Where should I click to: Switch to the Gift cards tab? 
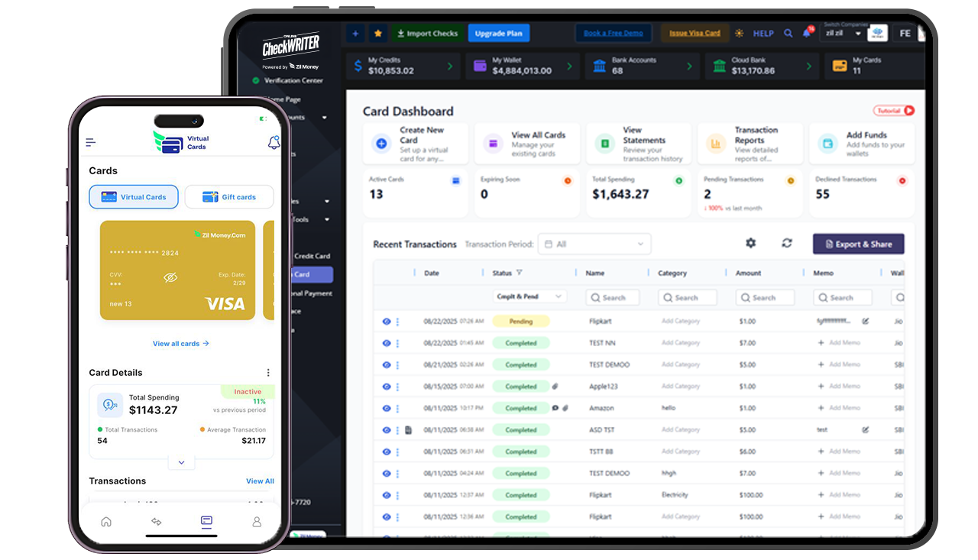point(229,197)
